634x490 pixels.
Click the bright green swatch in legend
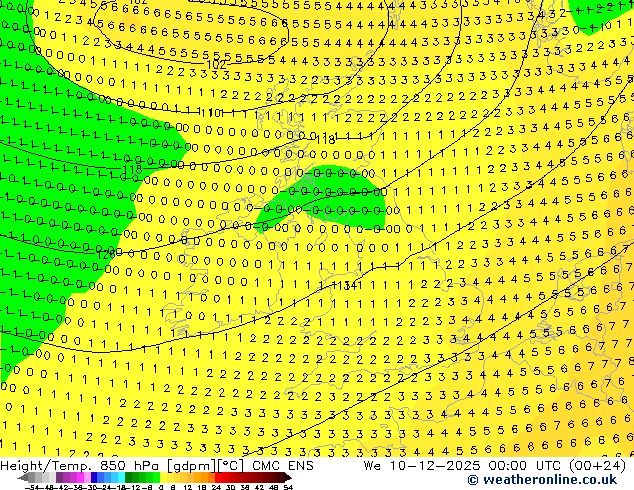156,478
